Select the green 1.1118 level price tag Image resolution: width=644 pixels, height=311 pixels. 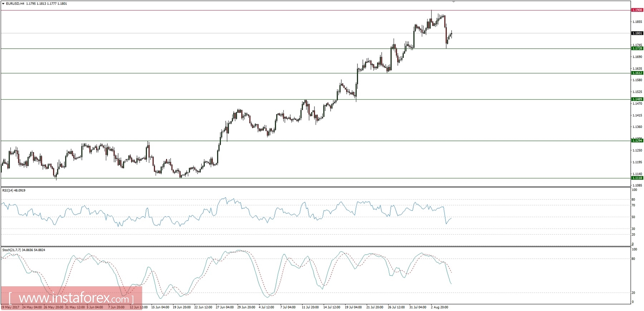pyautogui.click(x=637, y=178)
